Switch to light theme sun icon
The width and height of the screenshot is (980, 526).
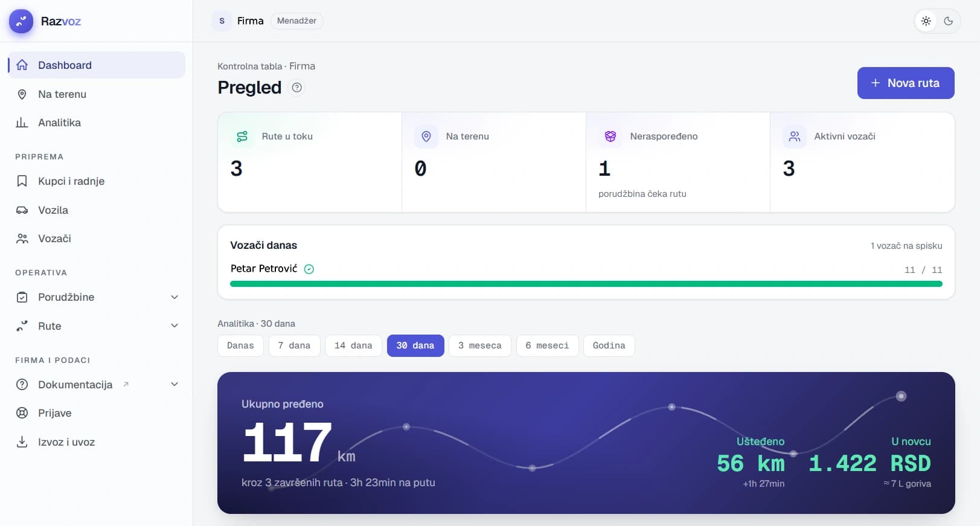(926, 21)
